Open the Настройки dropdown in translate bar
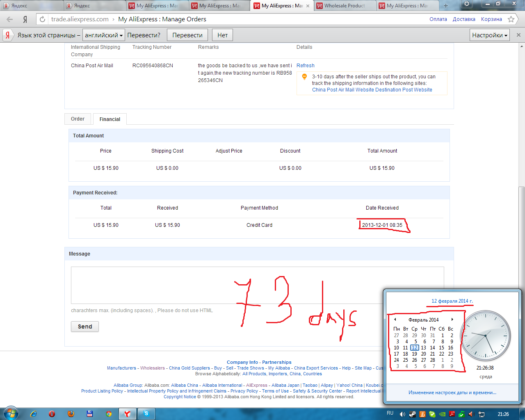Screen dimensions: 525x420 [x=490, y=35]
